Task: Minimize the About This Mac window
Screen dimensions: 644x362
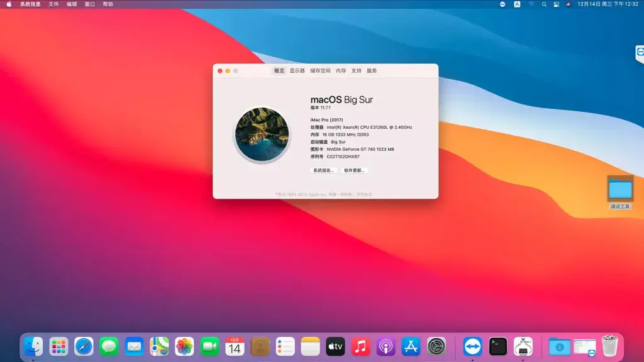Action: point(228,71)
